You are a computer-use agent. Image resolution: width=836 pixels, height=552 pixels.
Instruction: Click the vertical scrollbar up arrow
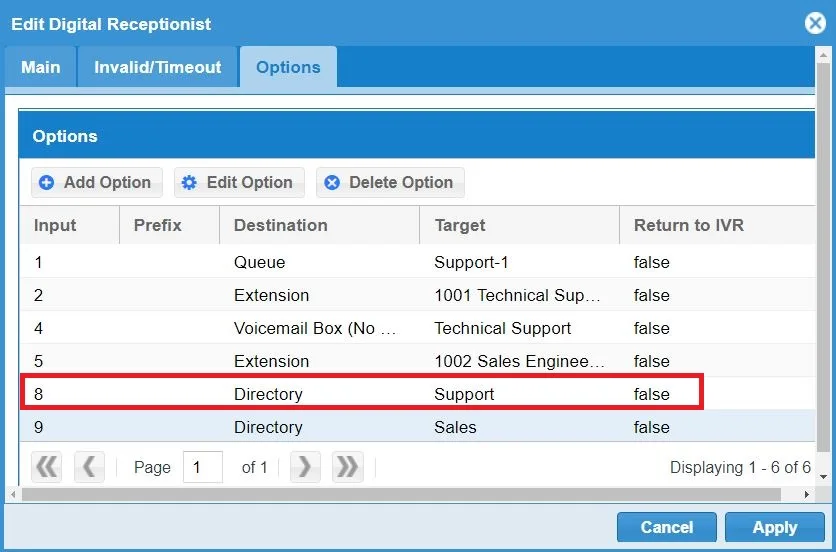click(824, 55)
